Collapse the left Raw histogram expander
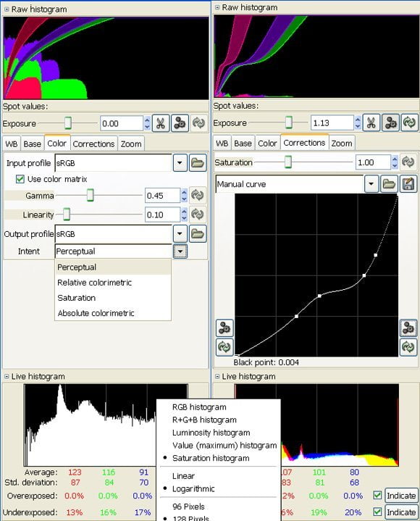 [x=7, y=9]
